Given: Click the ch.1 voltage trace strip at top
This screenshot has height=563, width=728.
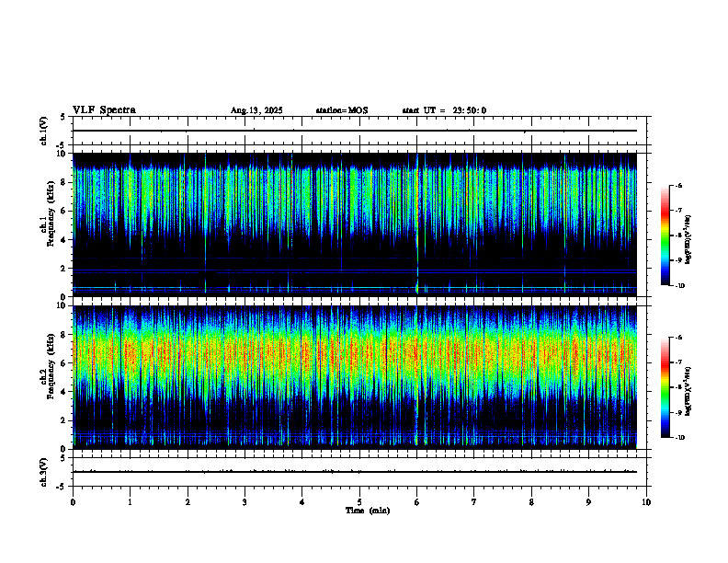Looking at the screenshot, I should pos(359,131).
